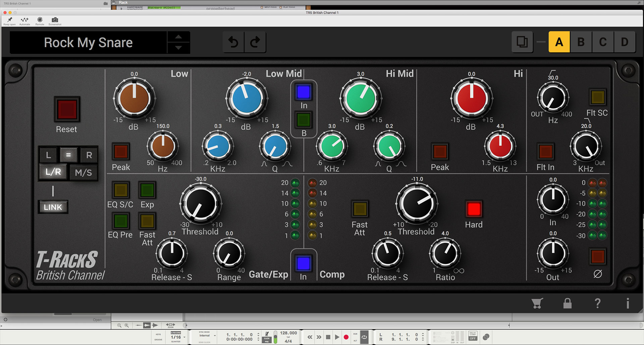The width and height of the screenshot is (644, 345).
Task: Toggle the Hi band Peak button
Action: click(440, 152)
